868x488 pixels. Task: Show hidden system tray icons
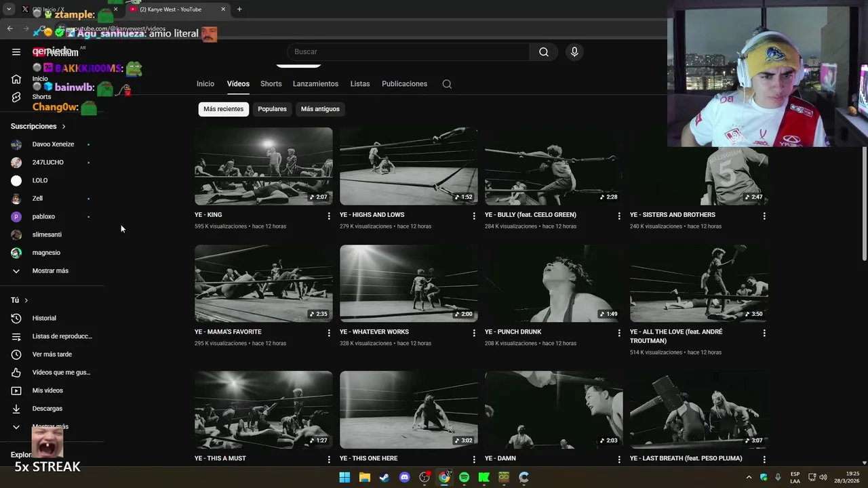coord(749,477)
